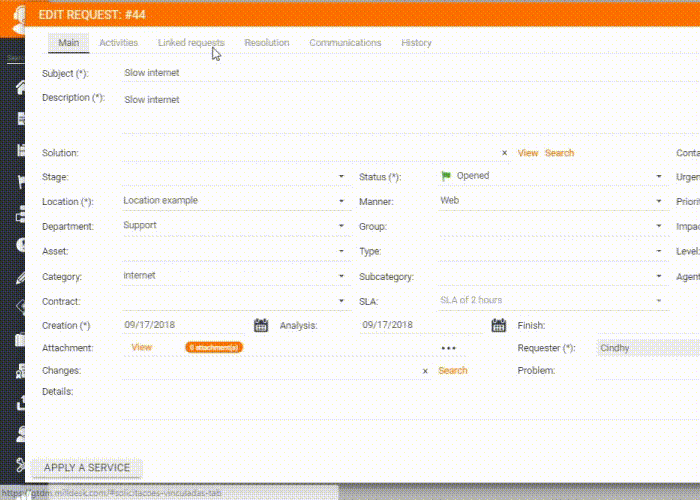This screenshot has width=700, height=500.
Task: Click View link next to Solution
Action: click(x=528, y=153)
